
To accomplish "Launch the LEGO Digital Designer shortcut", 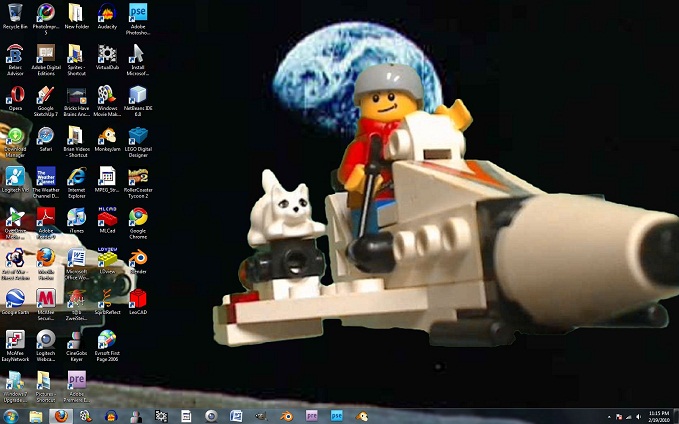I will tap(138, 142).
